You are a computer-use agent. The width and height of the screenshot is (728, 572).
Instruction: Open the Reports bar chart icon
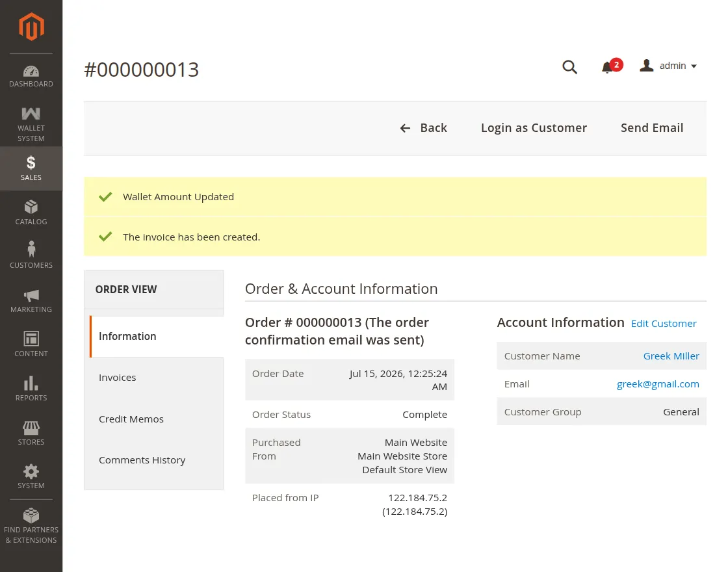(31, 383)
